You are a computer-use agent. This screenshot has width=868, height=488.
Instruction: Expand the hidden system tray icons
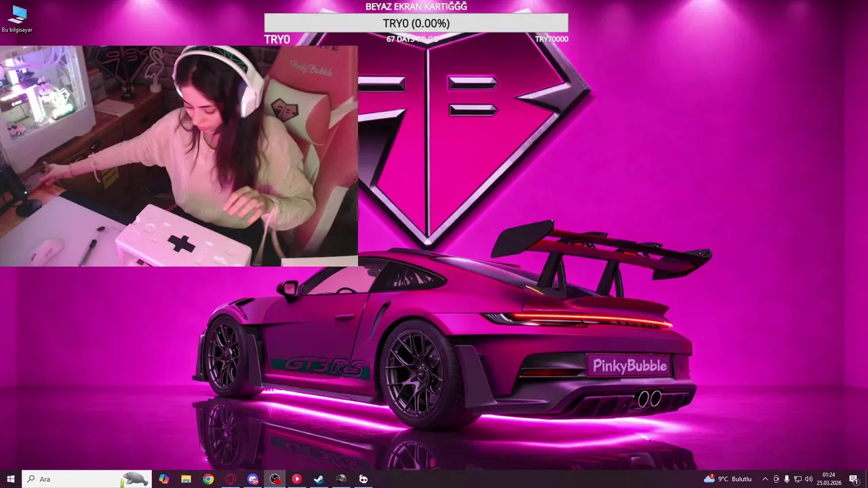pos(766,479)
